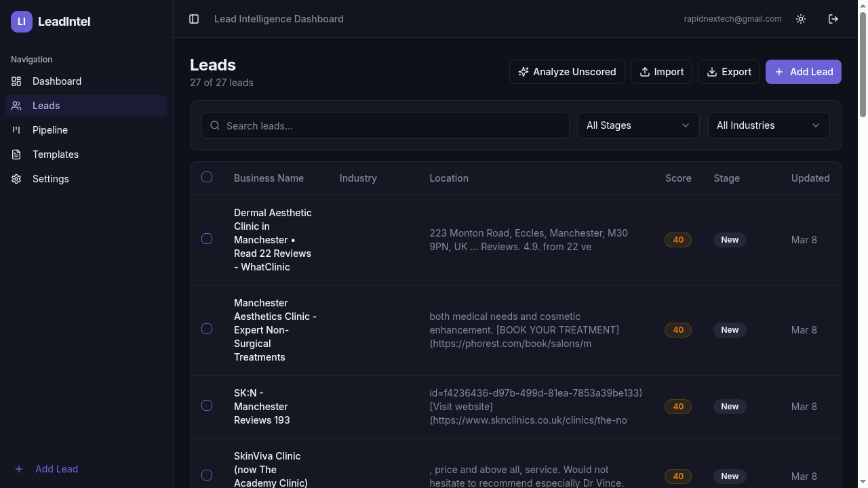Open Dashboard from the navigation
Image resolution: width=868 pixels, height=488 pixels.
point(86,81)
